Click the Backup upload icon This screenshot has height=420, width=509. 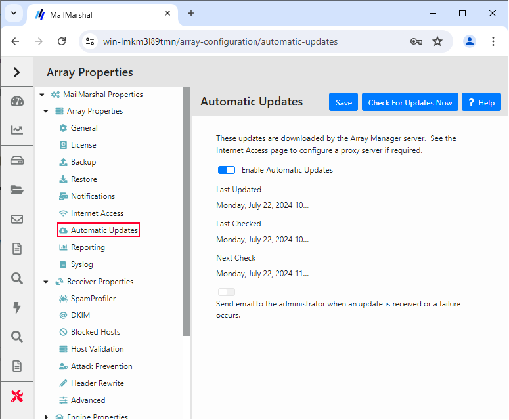click(x=63, y=162)
